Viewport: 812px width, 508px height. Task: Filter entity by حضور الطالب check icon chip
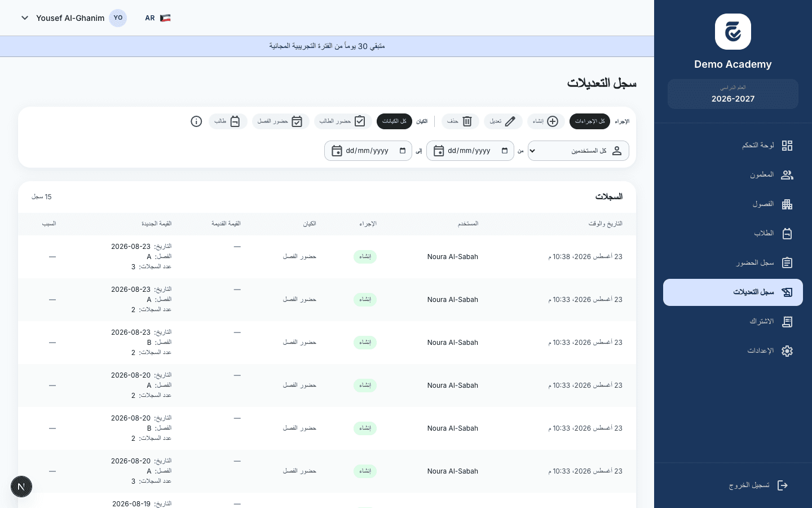(342, 121)
